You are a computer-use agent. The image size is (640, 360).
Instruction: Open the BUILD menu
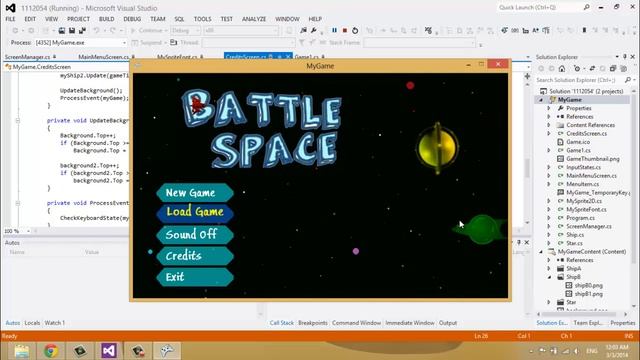coord(107,19)
